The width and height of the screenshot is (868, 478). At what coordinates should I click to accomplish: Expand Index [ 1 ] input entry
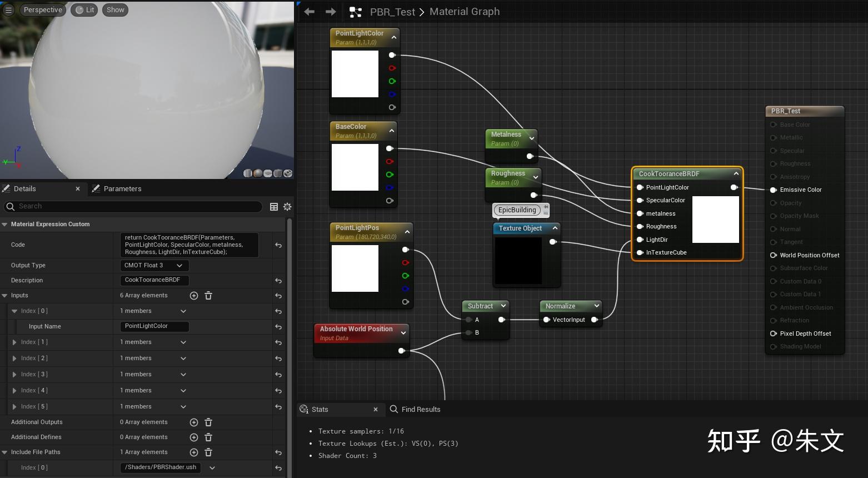pyautogui.click(x=14, y=342)
